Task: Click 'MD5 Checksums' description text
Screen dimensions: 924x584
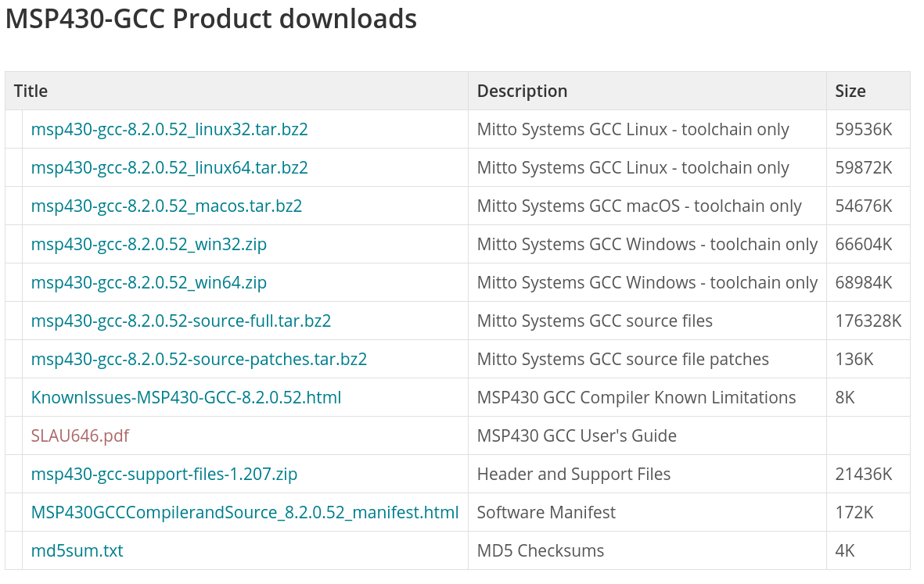Action: (541, 550)
